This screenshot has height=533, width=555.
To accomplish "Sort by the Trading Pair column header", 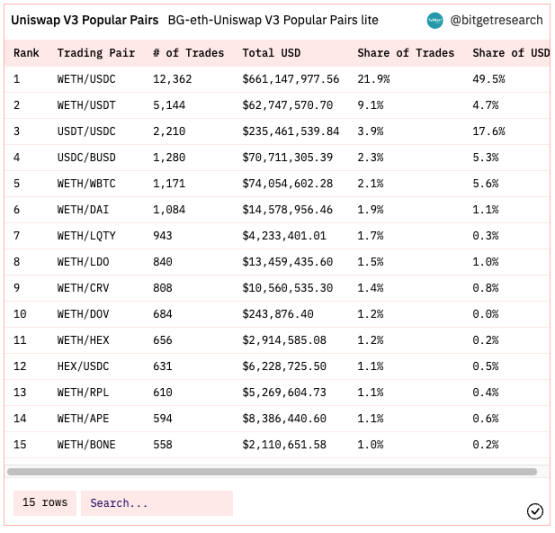I will (x=96, y=53).
